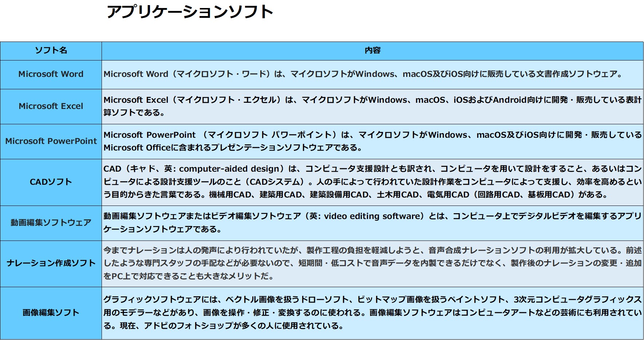Click the description mentioning アドビのフォトショップ
This screenshot has height=340, width=644.
coord(372,313)
